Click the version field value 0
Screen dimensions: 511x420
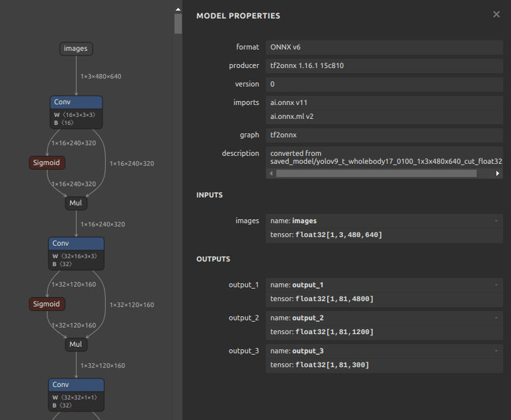[x=384, y=84]
